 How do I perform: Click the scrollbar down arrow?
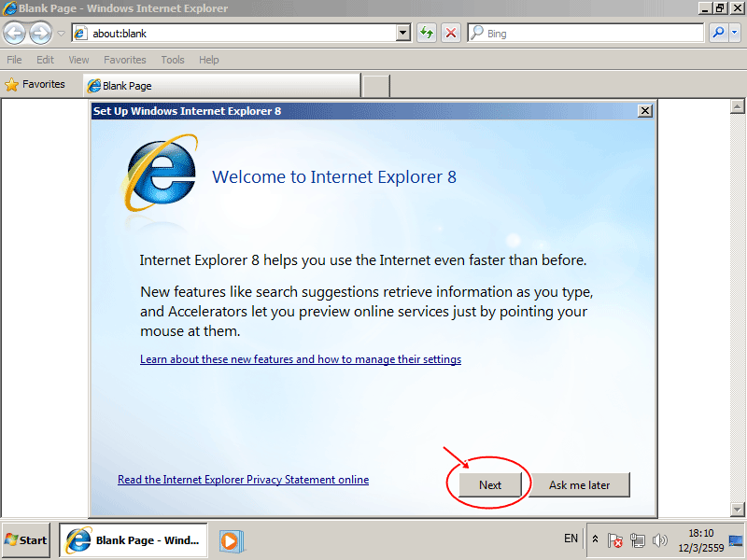point(737,509)
